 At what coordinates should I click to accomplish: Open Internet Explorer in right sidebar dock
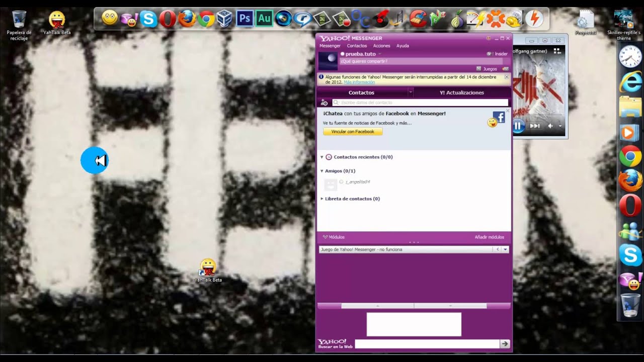(x=630, y=81)
